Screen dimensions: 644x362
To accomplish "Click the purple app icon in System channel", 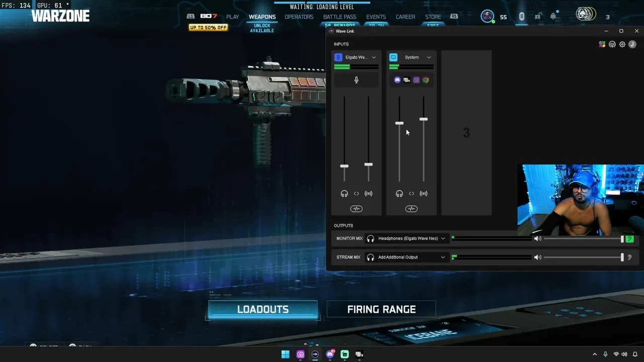I will click(416, 80).
